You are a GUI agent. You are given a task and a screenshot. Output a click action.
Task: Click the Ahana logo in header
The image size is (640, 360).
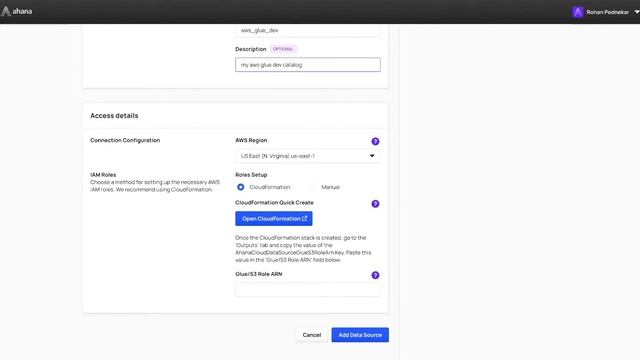[17, 11]
